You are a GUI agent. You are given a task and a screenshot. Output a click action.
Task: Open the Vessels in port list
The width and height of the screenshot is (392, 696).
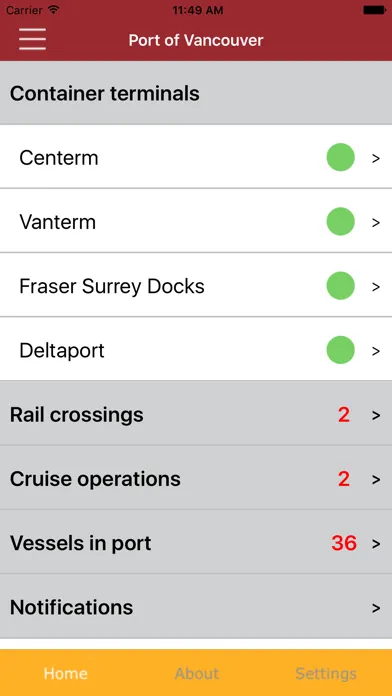(x=196, y=543)
